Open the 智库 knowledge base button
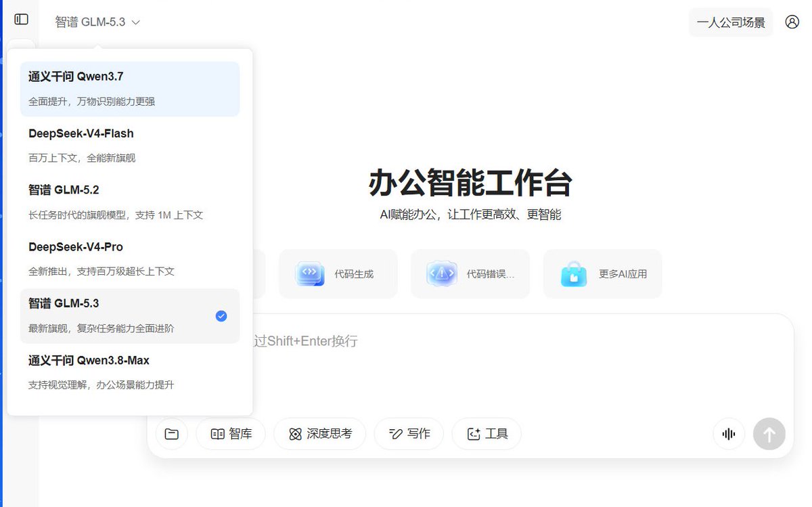 pyautogui.click(x=231, y=434)
